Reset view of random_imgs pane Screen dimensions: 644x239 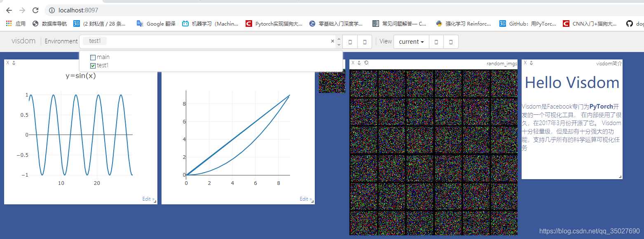pos(366,63)
